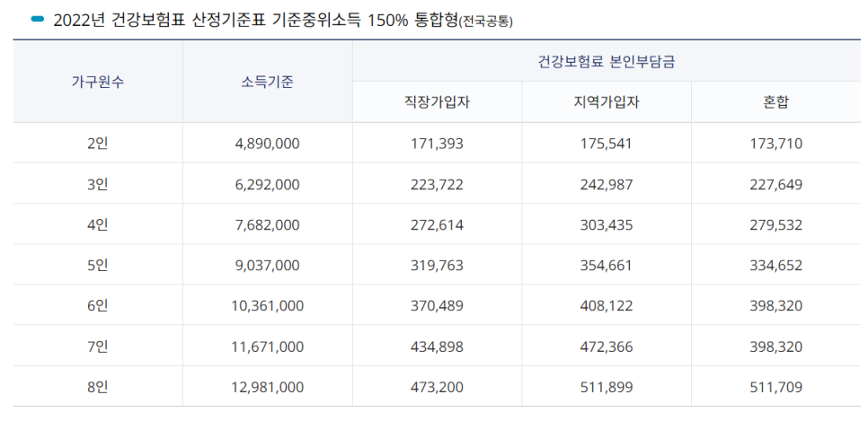868x421 pixels.
Task: Select the 소득기준 column header
Action: tap(268, 82)
